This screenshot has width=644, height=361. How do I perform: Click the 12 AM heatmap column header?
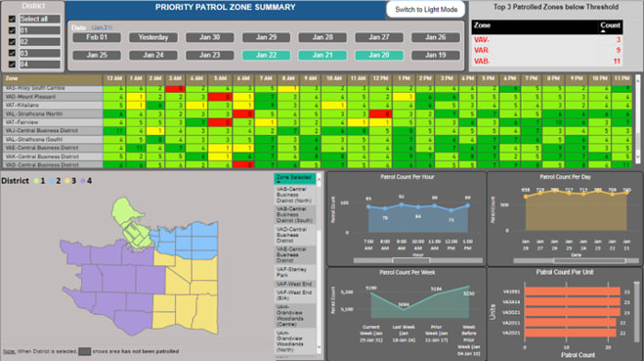[x=114, y=78]
